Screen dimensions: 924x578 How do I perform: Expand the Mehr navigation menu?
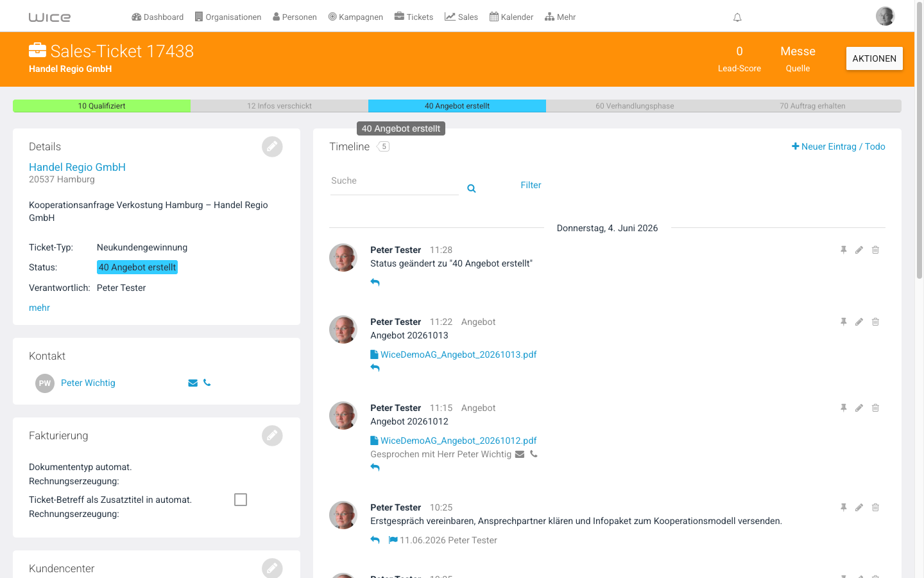coord(560,17)
